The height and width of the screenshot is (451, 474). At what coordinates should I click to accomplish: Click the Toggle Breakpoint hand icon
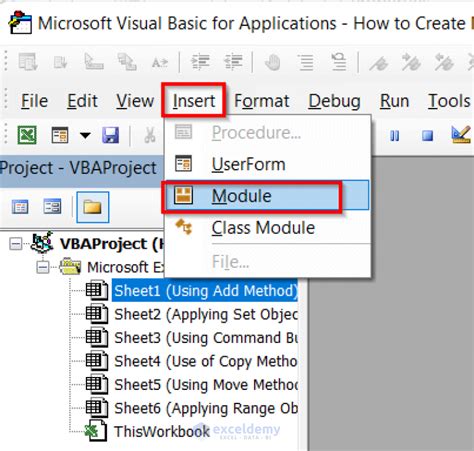click(273, 62)
